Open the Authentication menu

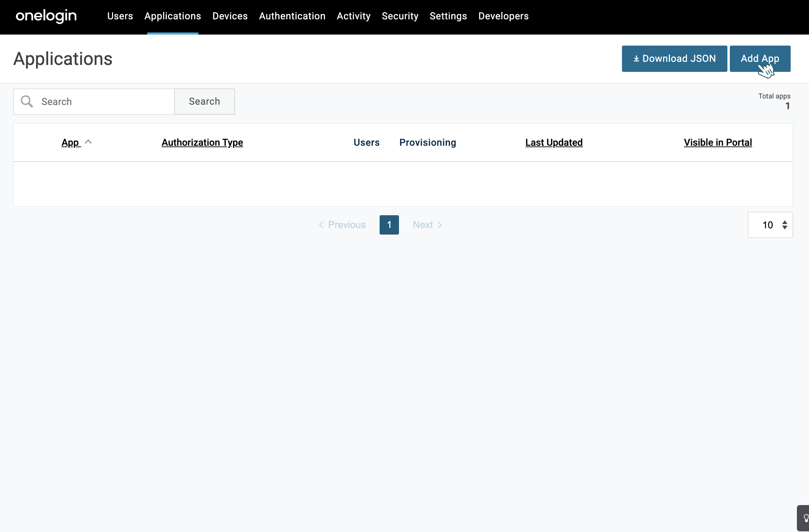[292, 16]
